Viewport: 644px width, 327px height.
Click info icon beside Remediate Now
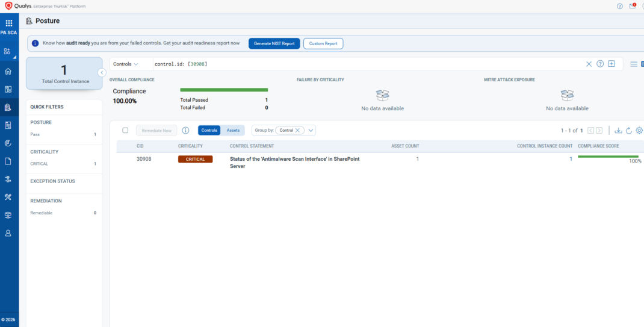185,130
